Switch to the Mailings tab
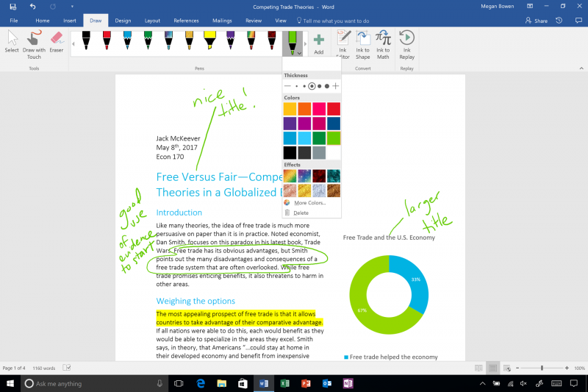This screenshot has height=392, width=588. [222, 21]
